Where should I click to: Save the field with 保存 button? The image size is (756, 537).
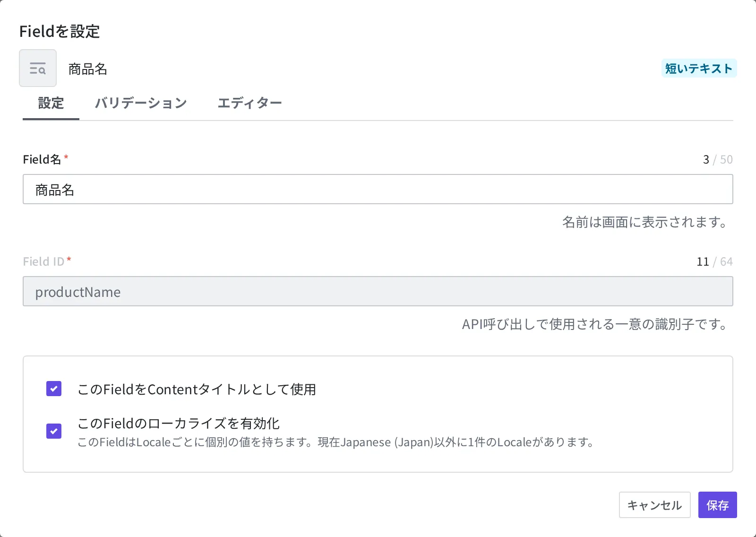click(x=717, y=505)
